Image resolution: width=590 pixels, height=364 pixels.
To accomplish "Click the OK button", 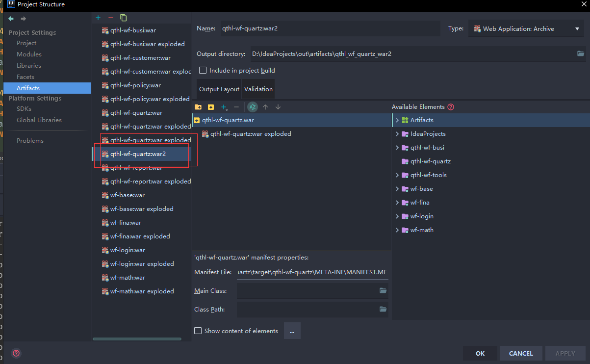I will [x=480, y=353].
